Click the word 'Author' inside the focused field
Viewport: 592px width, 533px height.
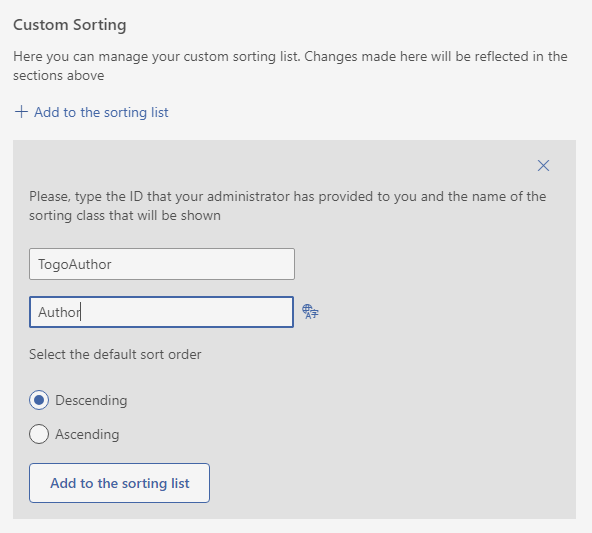click(x=59, y=312)
